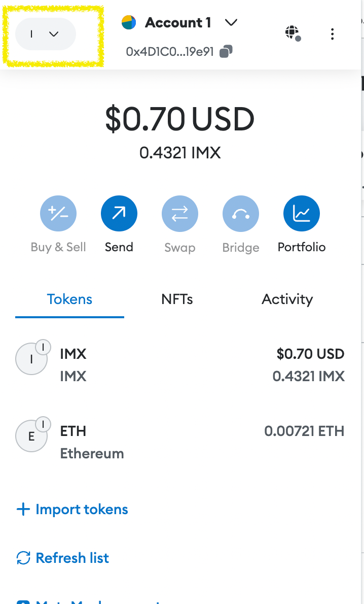Open the global network status icon
This screenshot has width=364, height=604.
[292, 32]
